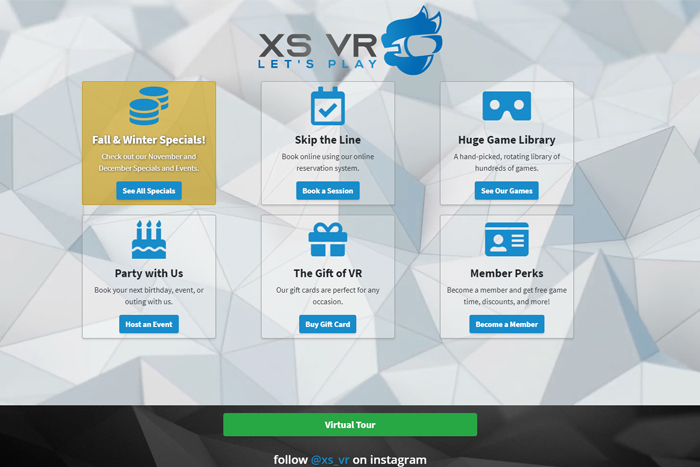Click Book a Session button
The height and width of the screenshot is (467, 700).
point(328,191)
